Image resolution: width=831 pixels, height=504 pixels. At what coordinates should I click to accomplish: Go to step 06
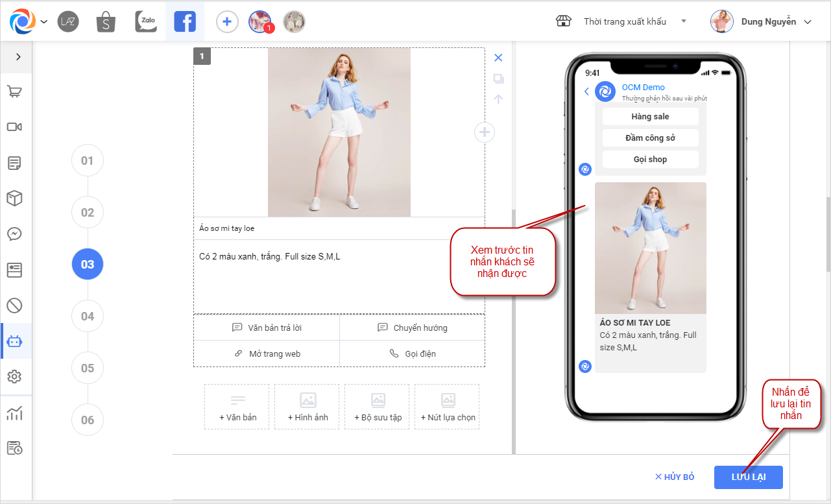click(x=88, y=420)
